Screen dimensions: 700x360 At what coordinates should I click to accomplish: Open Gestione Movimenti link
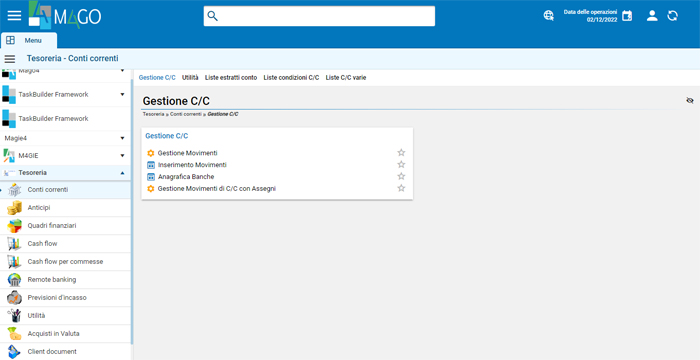tap(188, 153)
